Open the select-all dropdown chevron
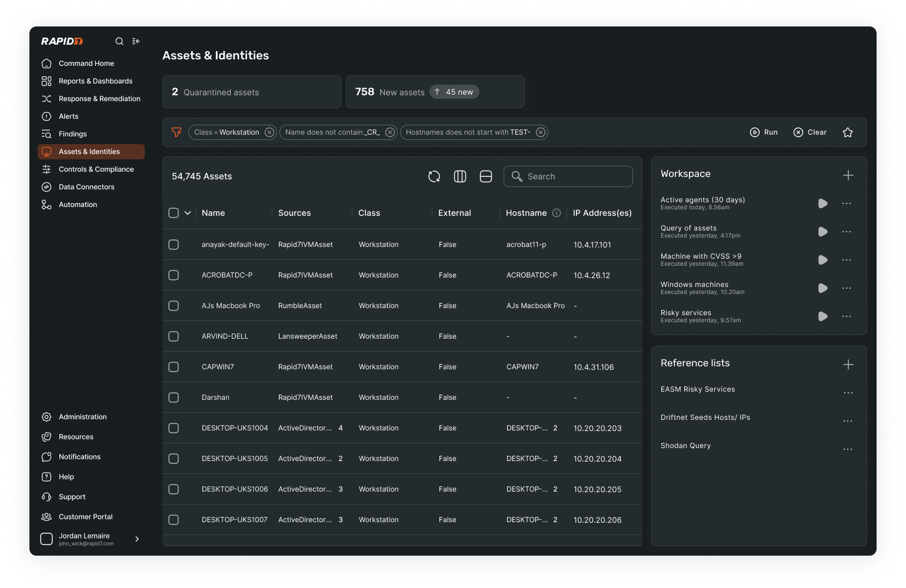Viewport: 906px width, 588px height. pyautogui.click(x=188, y=213)
